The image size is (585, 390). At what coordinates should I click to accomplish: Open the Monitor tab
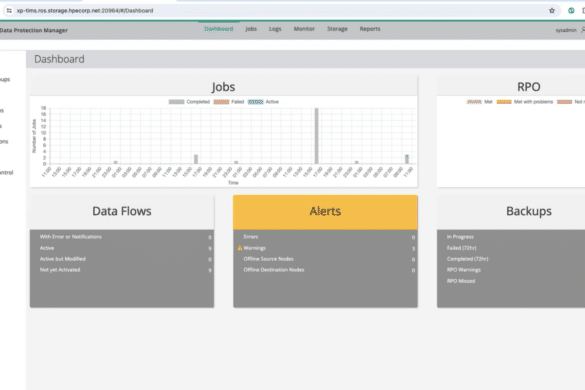point(304,29)
